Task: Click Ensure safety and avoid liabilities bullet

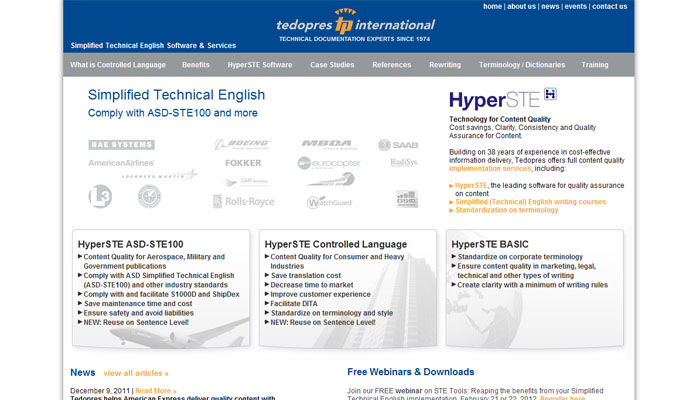Action: [138, 313]
